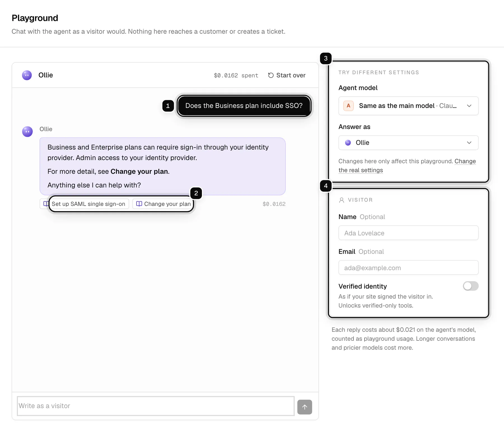Screen dimensions: 504x426
Task: Click the $0.0162 cost below the reply
Action: [274, 204]
